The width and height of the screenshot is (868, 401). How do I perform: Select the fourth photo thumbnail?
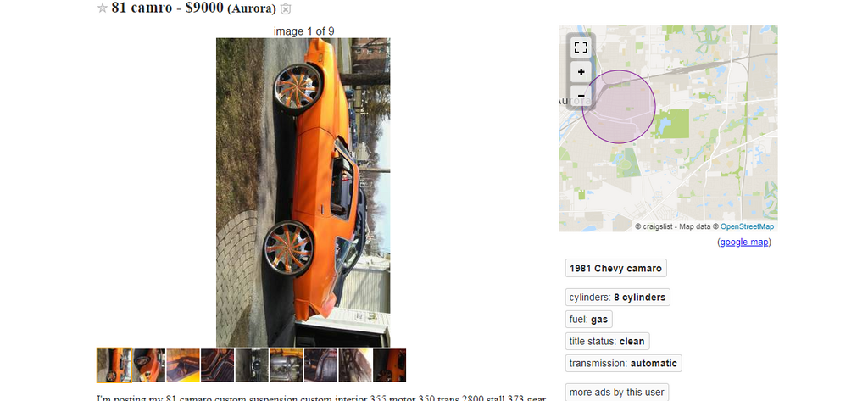pyautogui.click(x=218, y=365)
